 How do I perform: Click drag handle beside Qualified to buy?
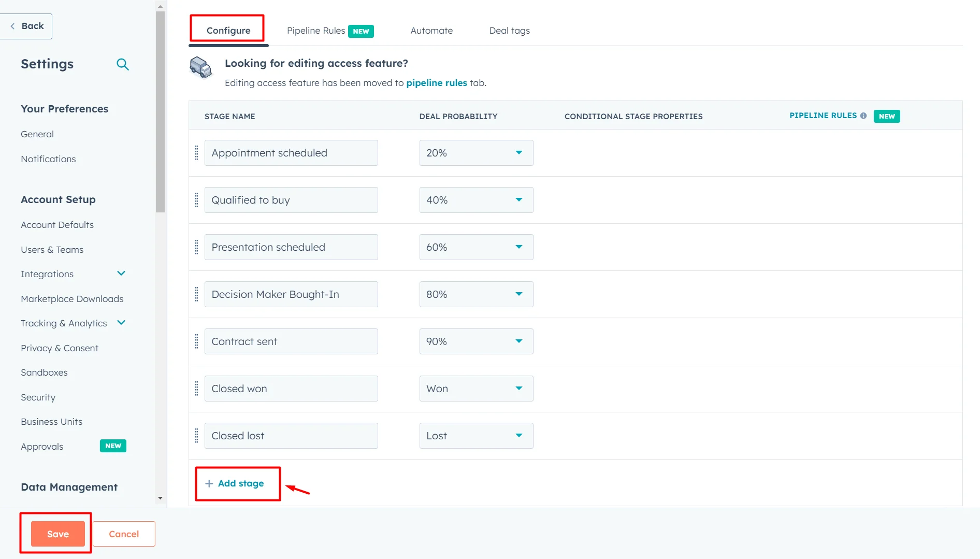pos(196,200)
